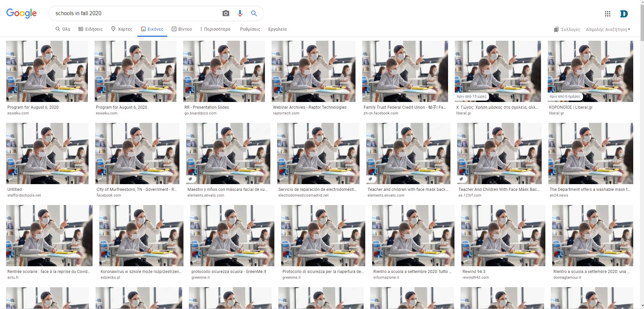Open the Servicio de reparación image
644x309 pixels.
318,153
